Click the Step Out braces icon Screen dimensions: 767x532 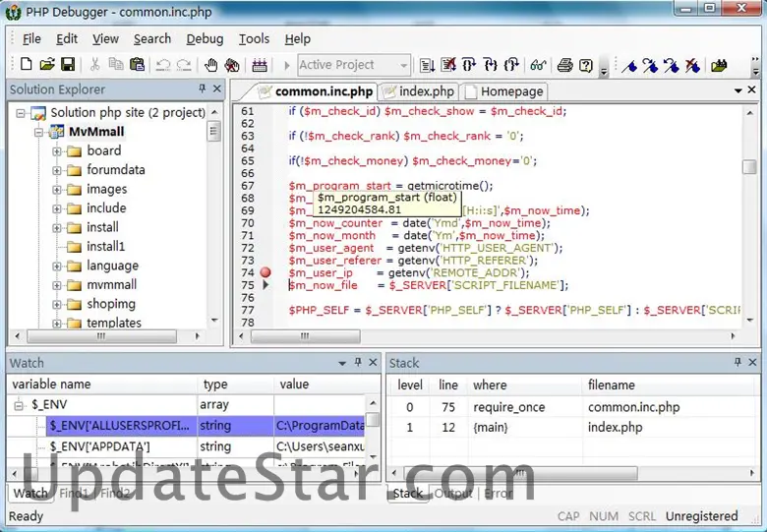[511, 65]
